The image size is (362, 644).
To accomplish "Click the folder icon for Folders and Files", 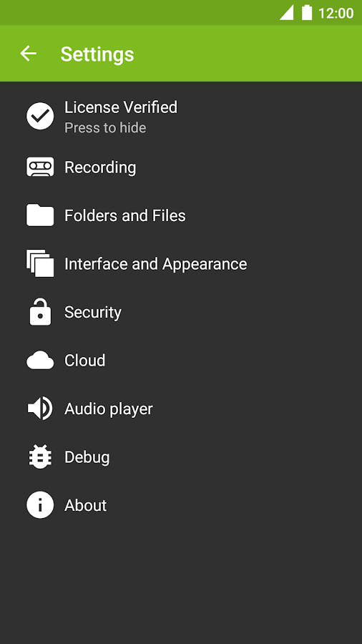I will click(x=40, y=215).
